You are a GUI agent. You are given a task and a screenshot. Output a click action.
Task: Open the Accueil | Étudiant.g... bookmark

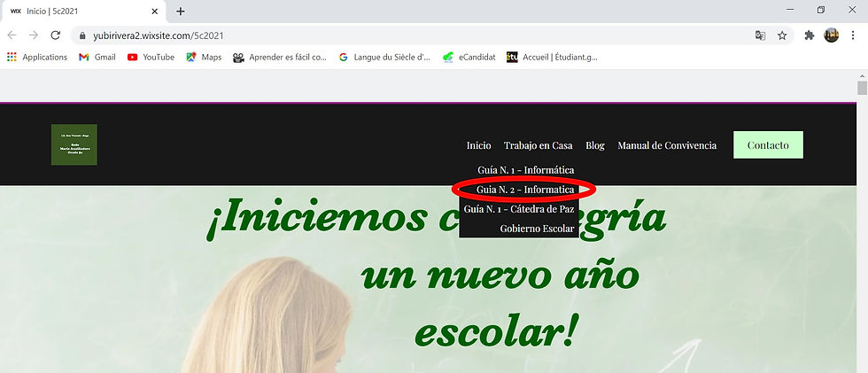pos(552,57)
